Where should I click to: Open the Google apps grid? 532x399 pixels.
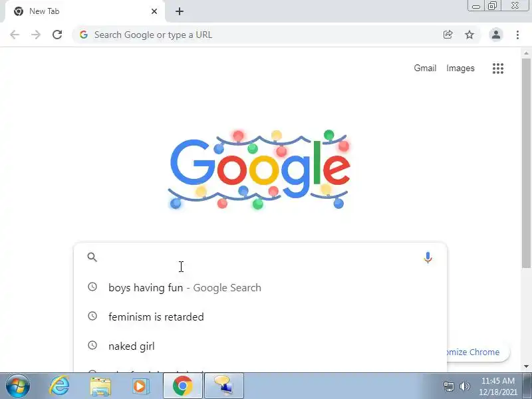point(497,68)
